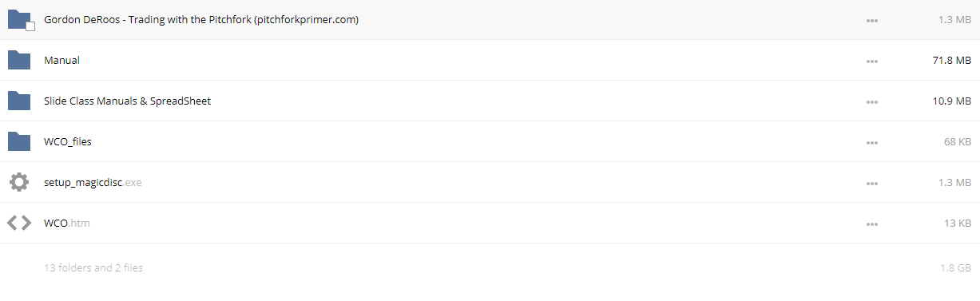Image resolution: width=980 pixels, height=301 pixels.
Task: Click the 71.8 MB size of Manual row
Action: [x=951, y=60]
